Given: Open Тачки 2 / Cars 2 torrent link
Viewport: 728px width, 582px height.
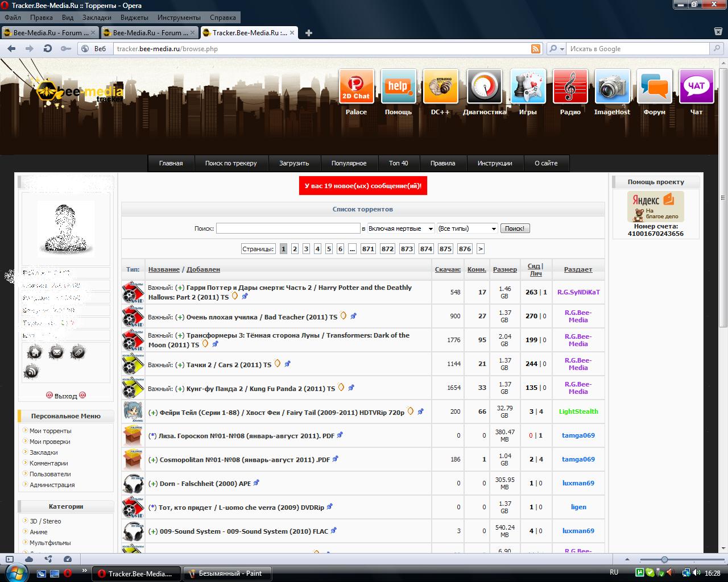Looking at the screenshot, I should click(229, 365).
